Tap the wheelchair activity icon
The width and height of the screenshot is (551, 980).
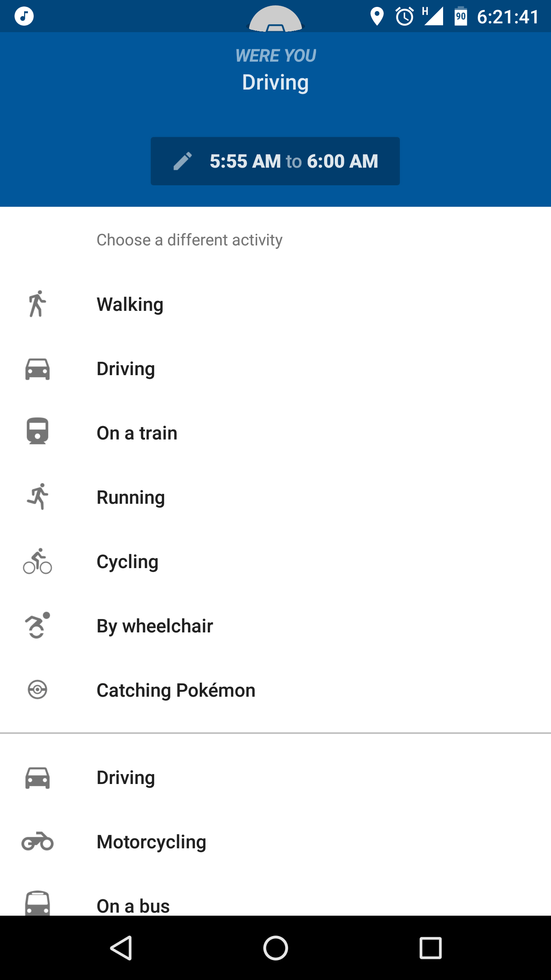[37, 626]
